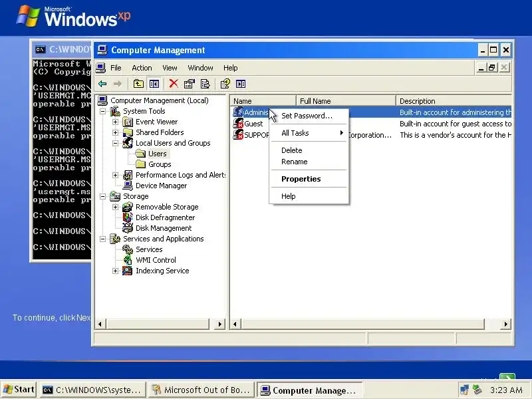Select the SUPPORT account row

click(372, 135)
